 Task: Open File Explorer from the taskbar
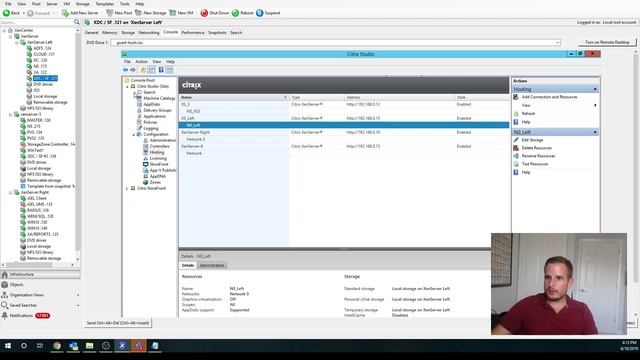tap(89, 346)
